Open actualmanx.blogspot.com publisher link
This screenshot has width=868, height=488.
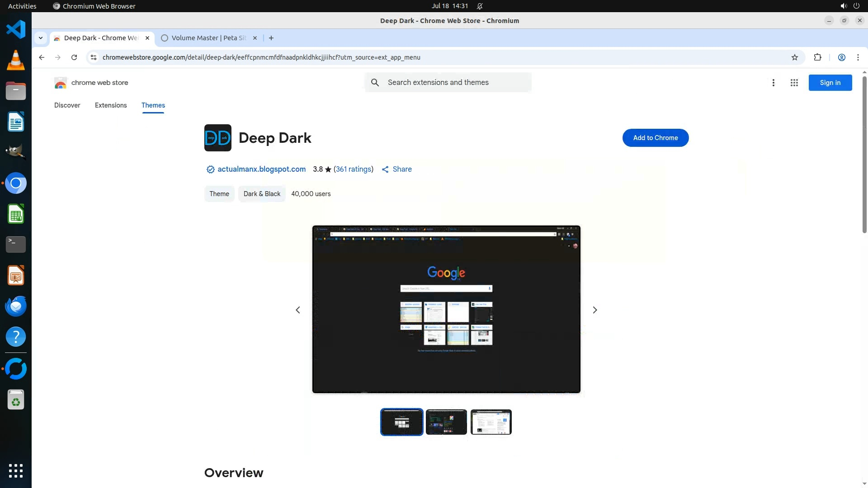(x=261, y=169)
